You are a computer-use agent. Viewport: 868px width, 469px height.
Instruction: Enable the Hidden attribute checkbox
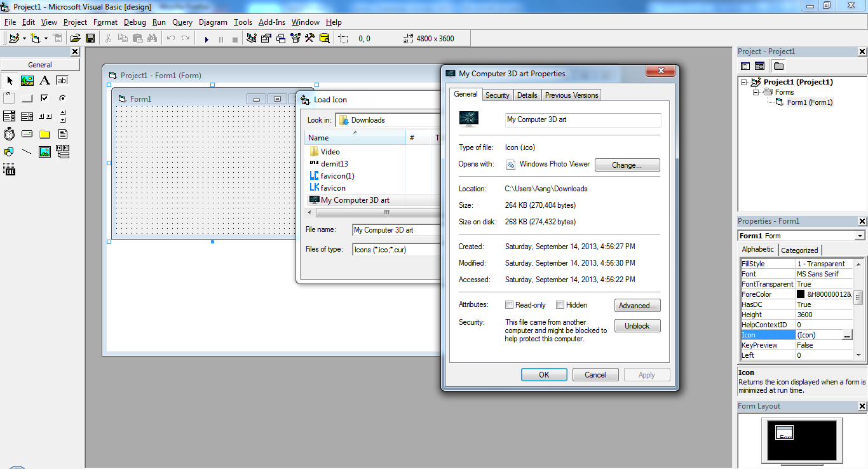[560, 304]
